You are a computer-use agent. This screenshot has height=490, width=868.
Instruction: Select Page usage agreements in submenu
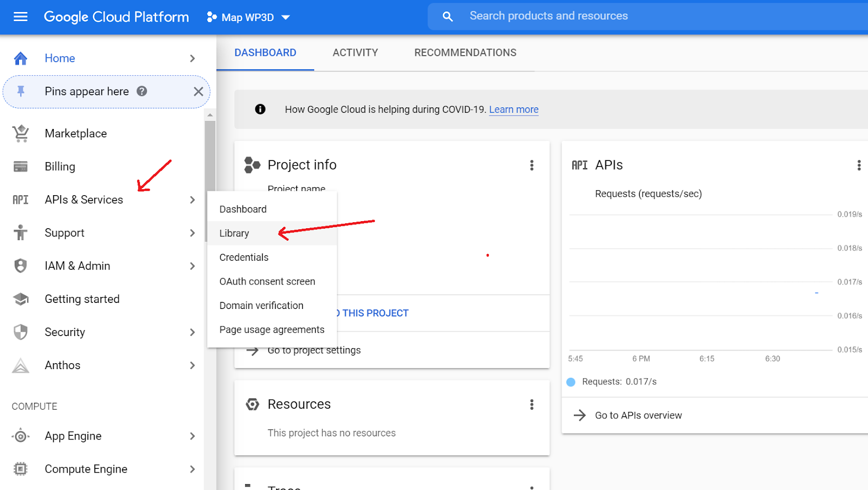[272, 330]
